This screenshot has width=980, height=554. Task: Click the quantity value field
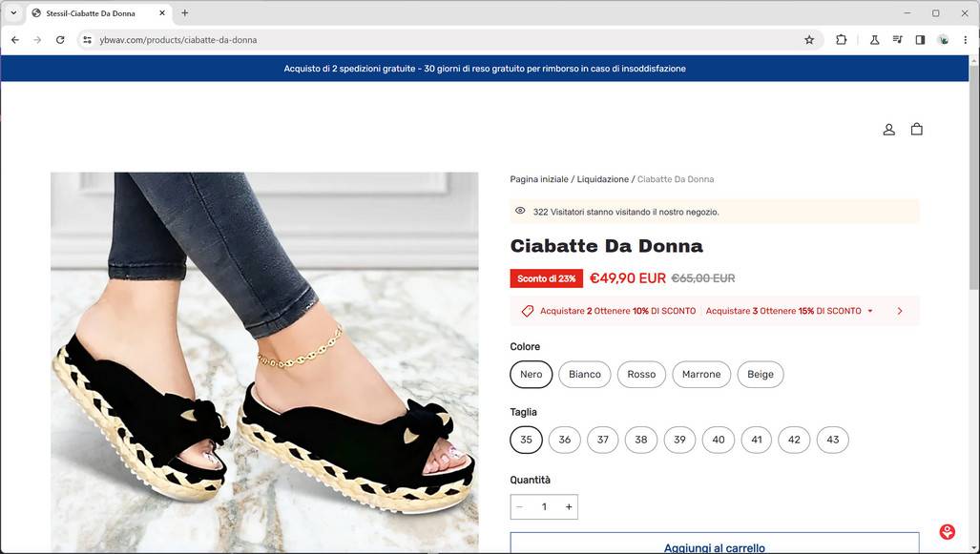[544, 507]
